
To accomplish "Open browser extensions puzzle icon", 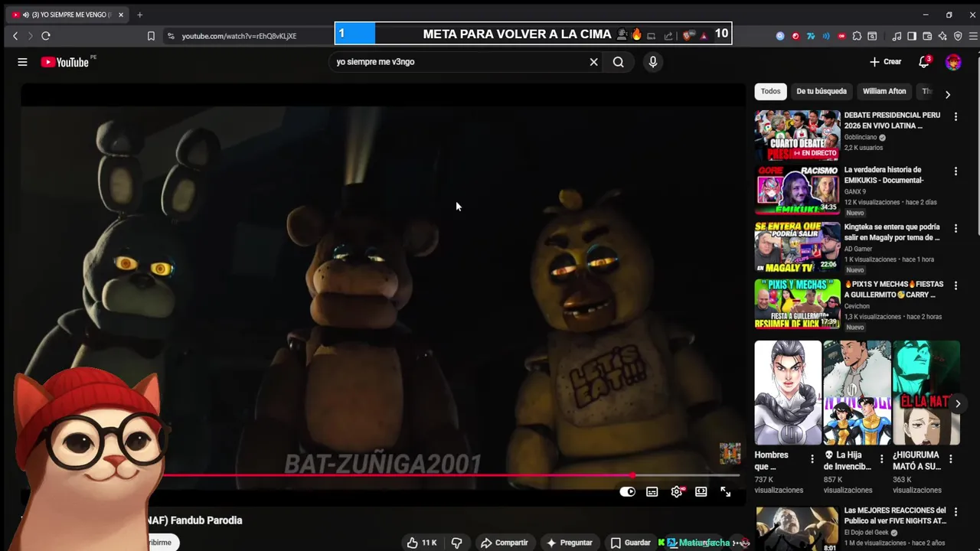I will click(x=857, y=36).
